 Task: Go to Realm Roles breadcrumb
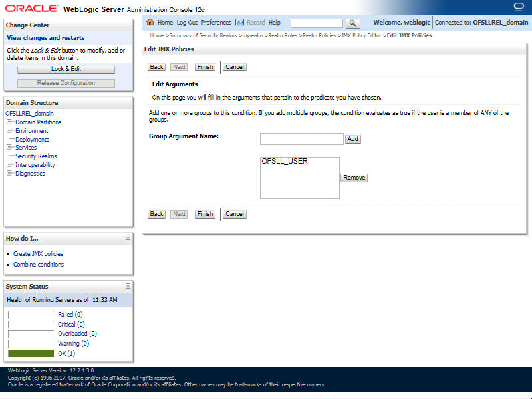[x=283, y=35]
